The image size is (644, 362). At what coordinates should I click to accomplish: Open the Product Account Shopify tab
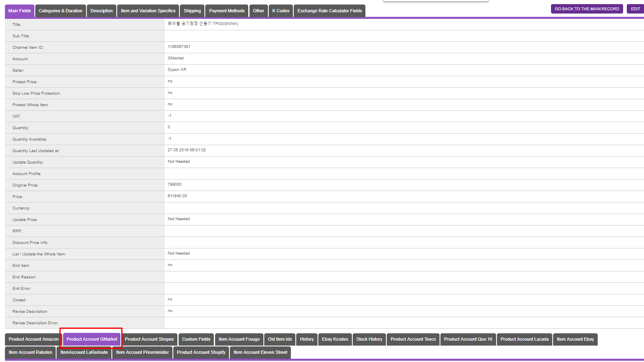click(201, 353)
